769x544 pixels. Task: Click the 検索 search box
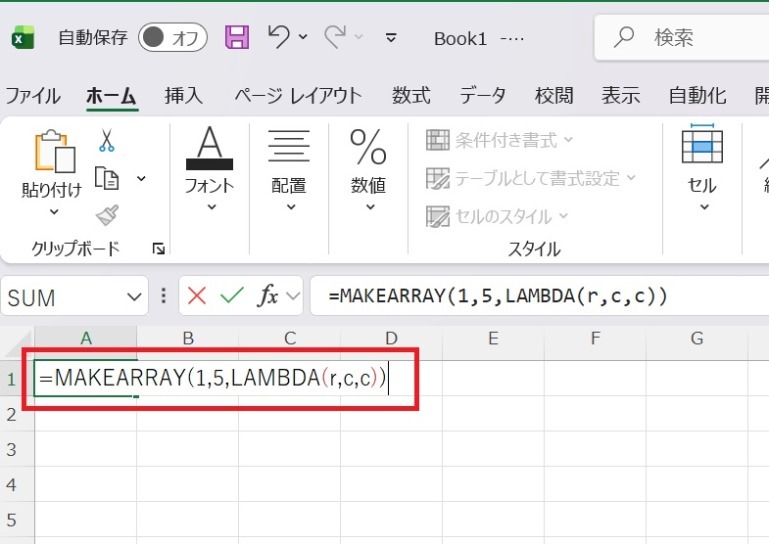tap(682, 37)
